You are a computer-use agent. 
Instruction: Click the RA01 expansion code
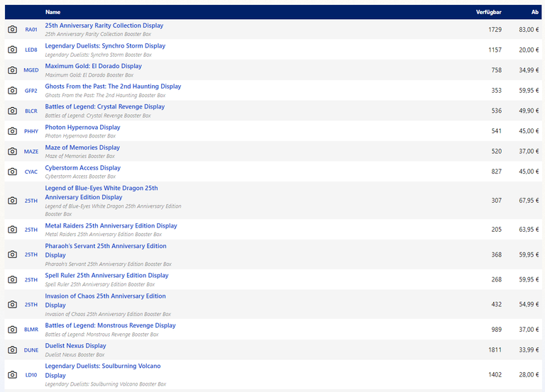point(31,30)
